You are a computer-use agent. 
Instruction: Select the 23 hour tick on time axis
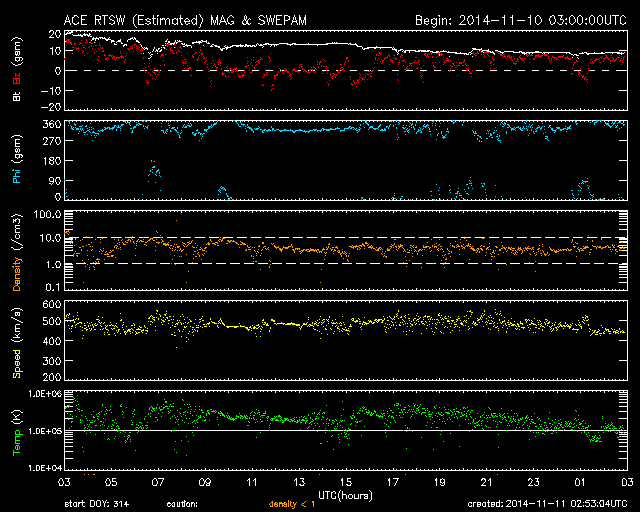point(532,482)
